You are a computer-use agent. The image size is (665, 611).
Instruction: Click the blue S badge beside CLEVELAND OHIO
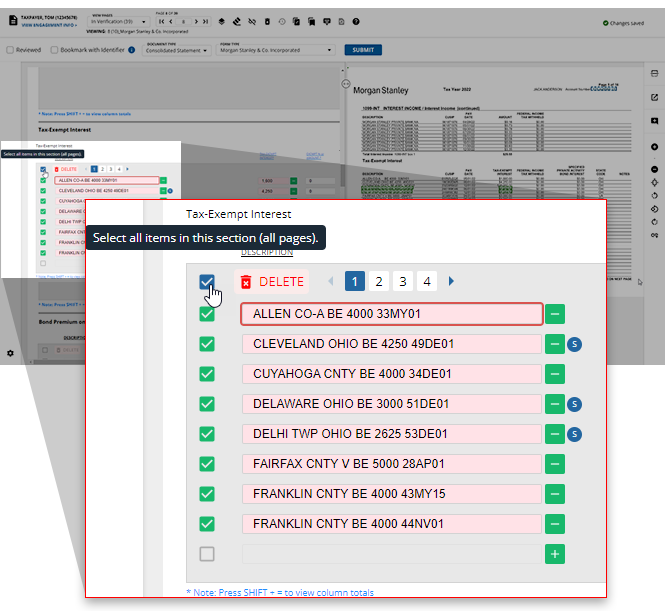pos(575,344)
